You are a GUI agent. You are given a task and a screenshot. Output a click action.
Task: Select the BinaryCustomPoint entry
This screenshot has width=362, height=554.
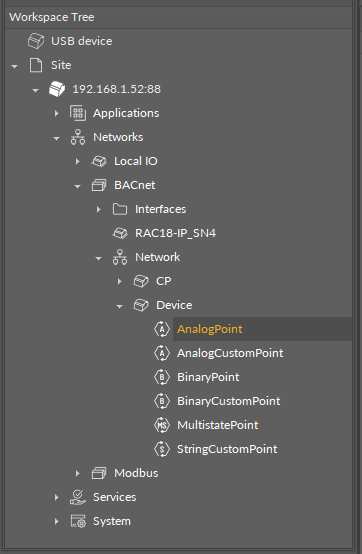click(229, 401)
